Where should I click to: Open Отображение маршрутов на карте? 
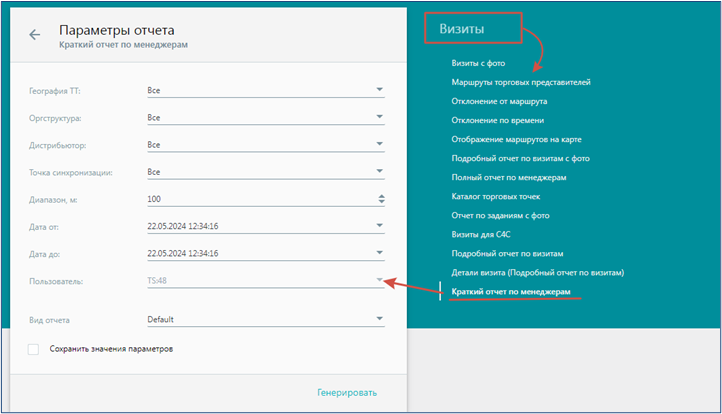[516, 140]
